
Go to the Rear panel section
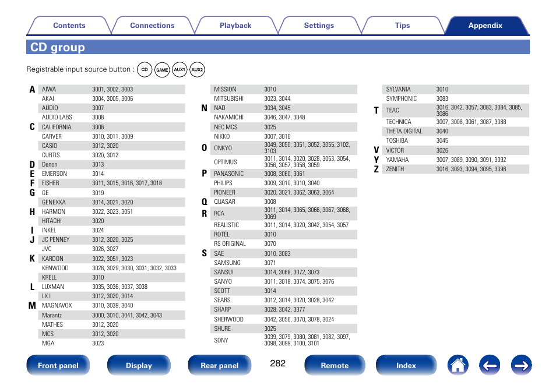pyautogui.click(x=220, y=365)
